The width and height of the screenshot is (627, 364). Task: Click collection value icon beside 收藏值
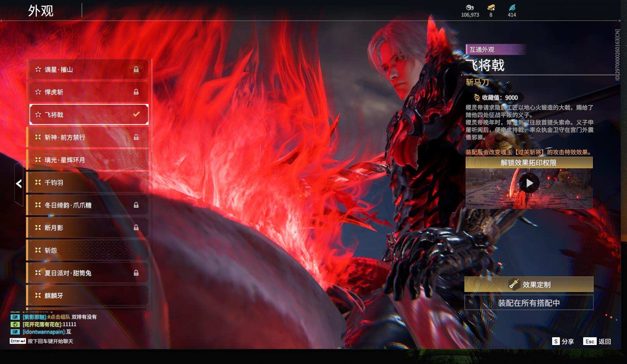click(477, 98)
